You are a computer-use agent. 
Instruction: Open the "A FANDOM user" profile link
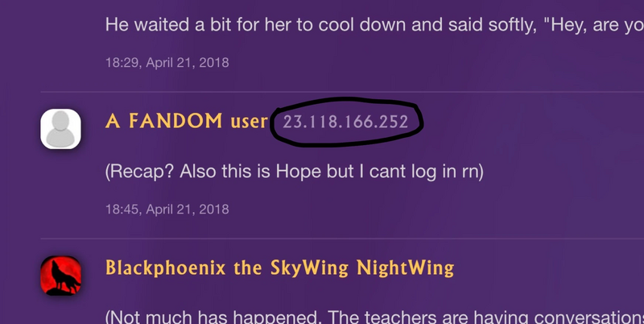coord(187,121)
